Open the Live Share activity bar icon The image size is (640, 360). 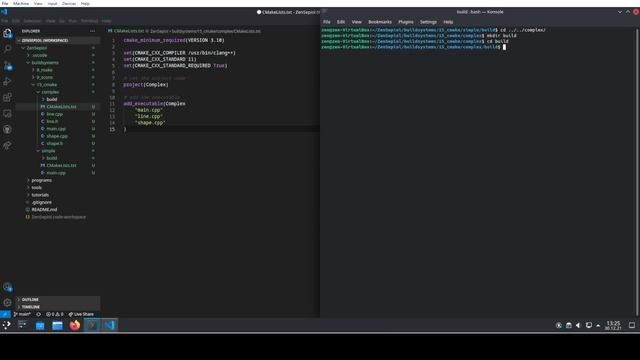pos(7,145)
